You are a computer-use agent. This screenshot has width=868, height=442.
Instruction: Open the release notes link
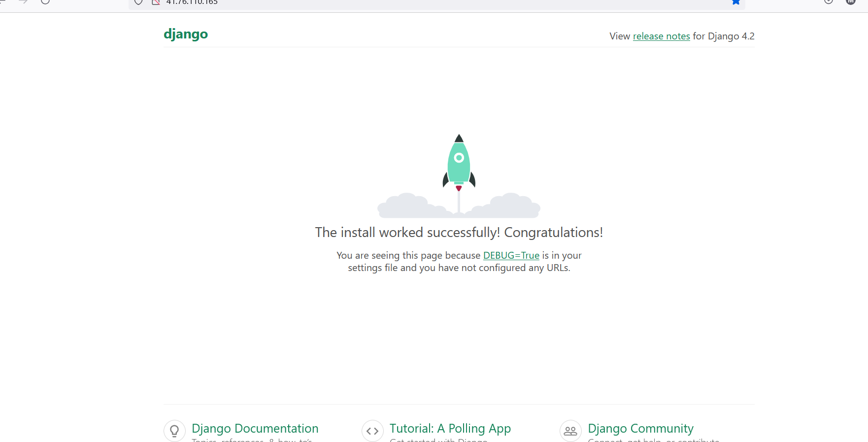(661, 36)
